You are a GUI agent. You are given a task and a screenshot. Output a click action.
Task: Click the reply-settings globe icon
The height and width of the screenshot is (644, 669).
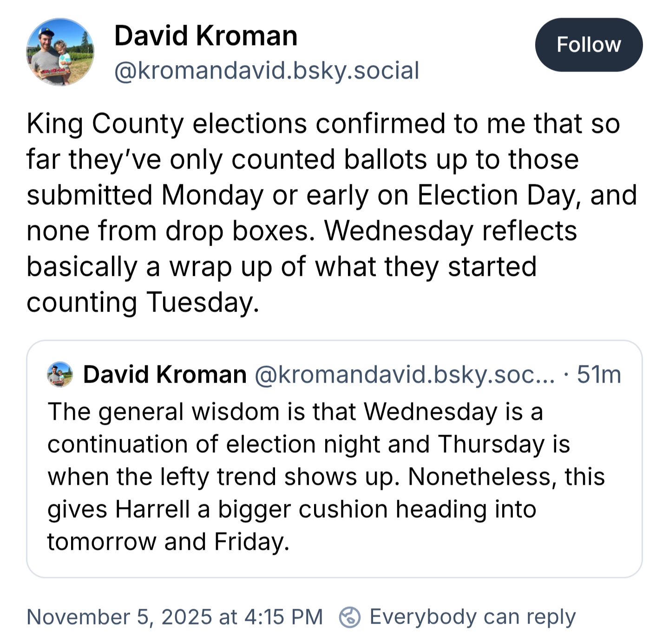(350, 617)
